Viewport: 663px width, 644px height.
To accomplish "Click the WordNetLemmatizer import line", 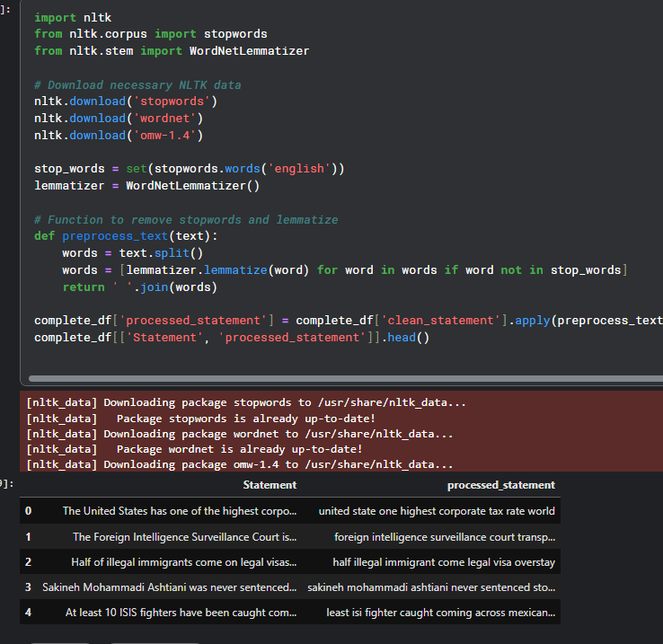I will point(172,50).
